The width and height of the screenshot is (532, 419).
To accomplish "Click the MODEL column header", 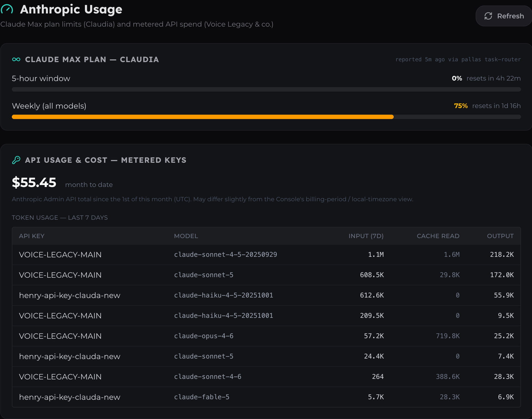I will coord(186,236).
